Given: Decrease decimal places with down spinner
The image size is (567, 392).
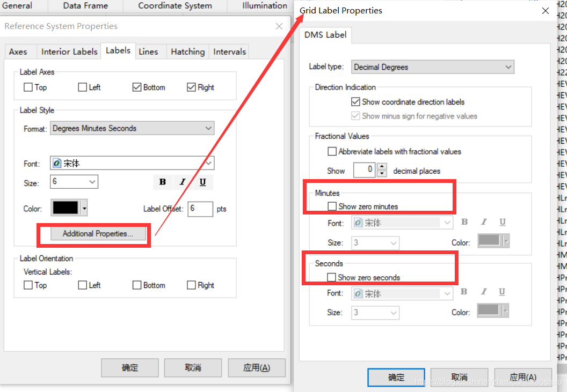Looking at the screenshot, I should click(382, 173).
